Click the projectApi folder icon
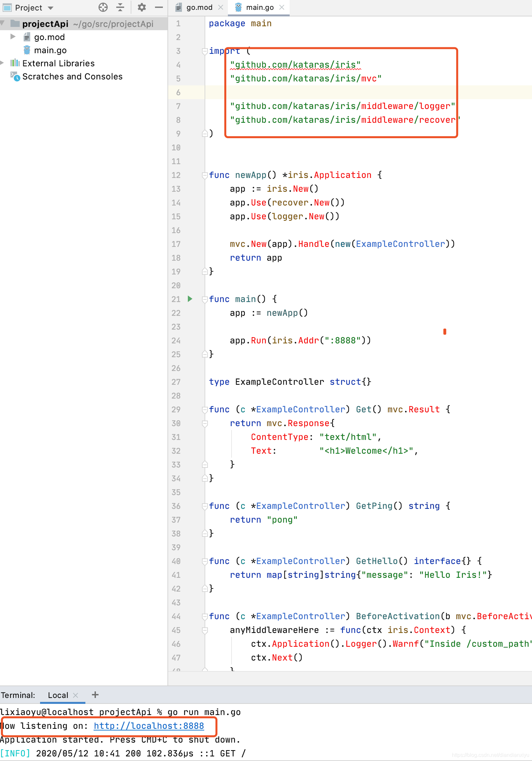532x761 pixels. tap(15, 23)
